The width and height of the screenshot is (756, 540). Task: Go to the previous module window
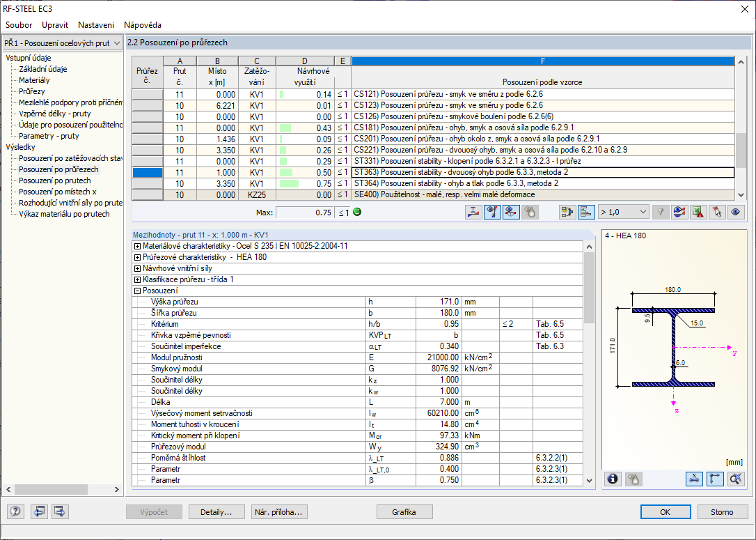pos(39,512)
